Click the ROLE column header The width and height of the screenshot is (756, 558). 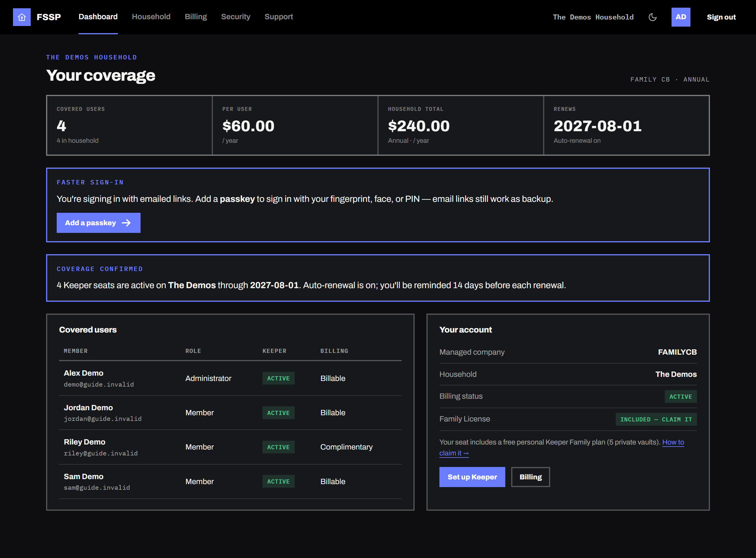193,351
